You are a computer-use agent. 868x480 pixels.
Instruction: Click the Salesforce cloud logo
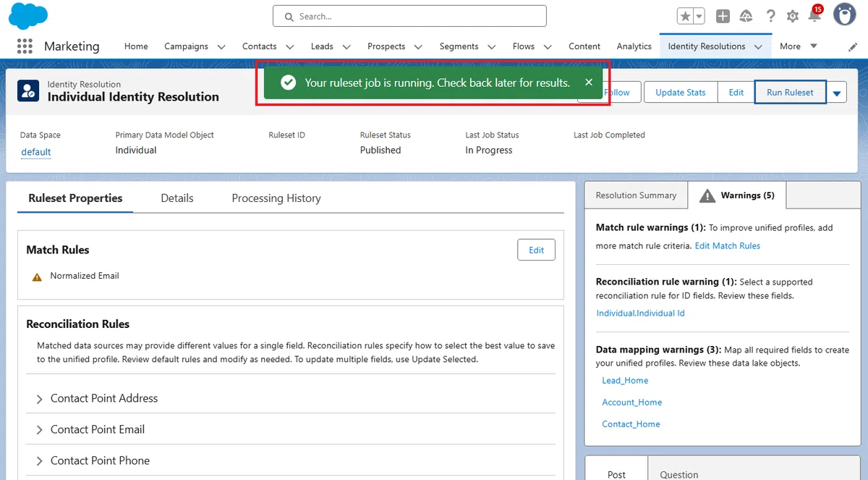click(x=28, y=16)
